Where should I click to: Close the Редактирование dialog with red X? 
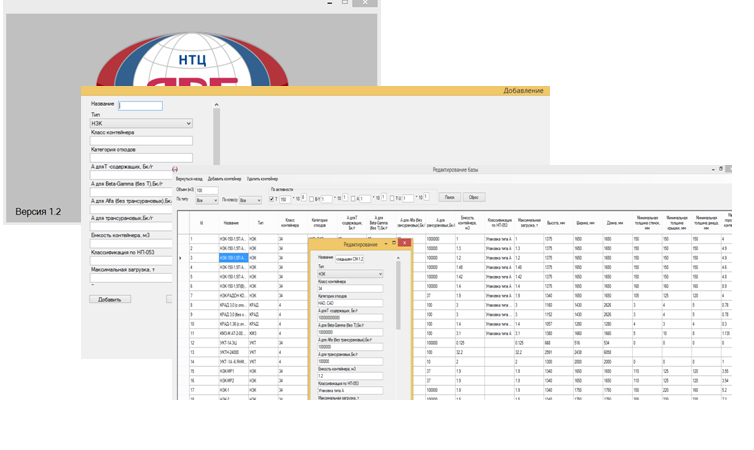(404, 243)
